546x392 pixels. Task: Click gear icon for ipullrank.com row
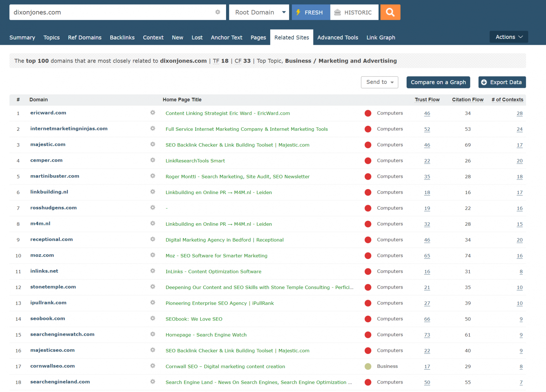[152, 302]
